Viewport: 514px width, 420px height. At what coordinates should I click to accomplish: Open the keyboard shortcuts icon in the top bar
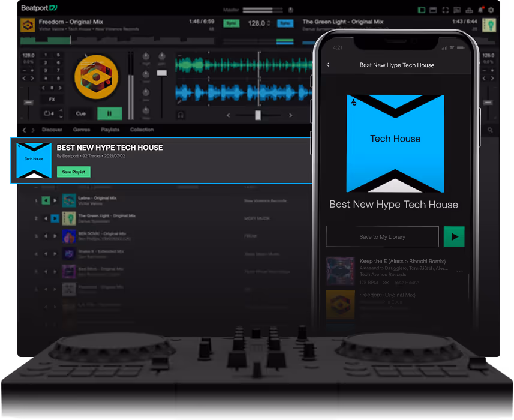(457, 10)
